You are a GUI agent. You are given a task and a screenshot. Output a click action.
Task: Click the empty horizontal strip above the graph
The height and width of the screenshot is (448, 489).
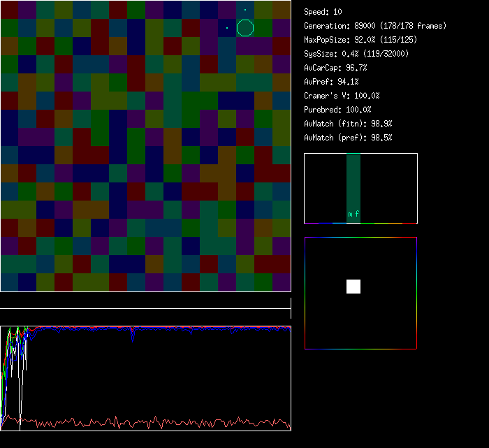(x=145, y=301)
